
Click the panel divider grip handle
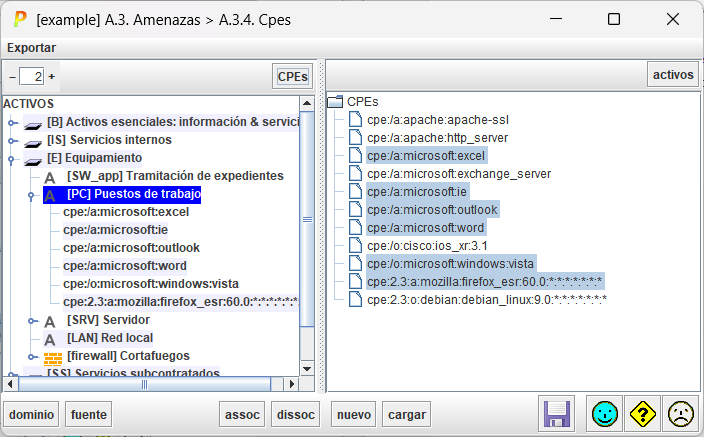(321, 226)
